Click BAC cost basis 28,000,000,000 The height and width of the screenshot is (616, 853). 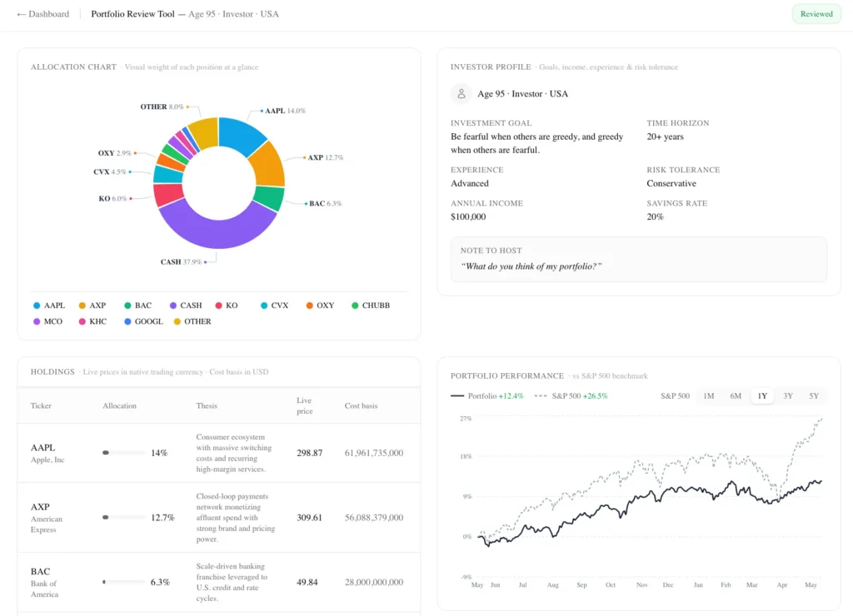pyautogui.click(x=374, y=583)
